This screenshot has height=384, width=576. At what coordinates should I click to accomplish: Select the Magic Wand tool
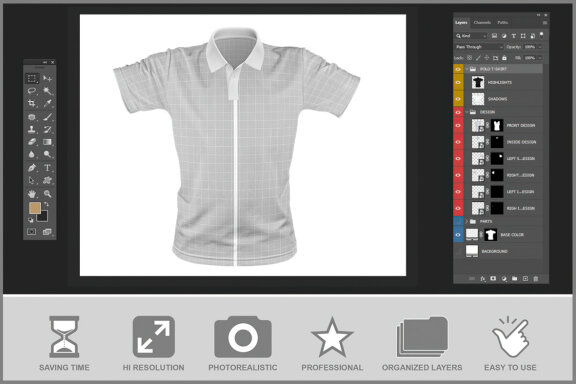click(47, 91)
